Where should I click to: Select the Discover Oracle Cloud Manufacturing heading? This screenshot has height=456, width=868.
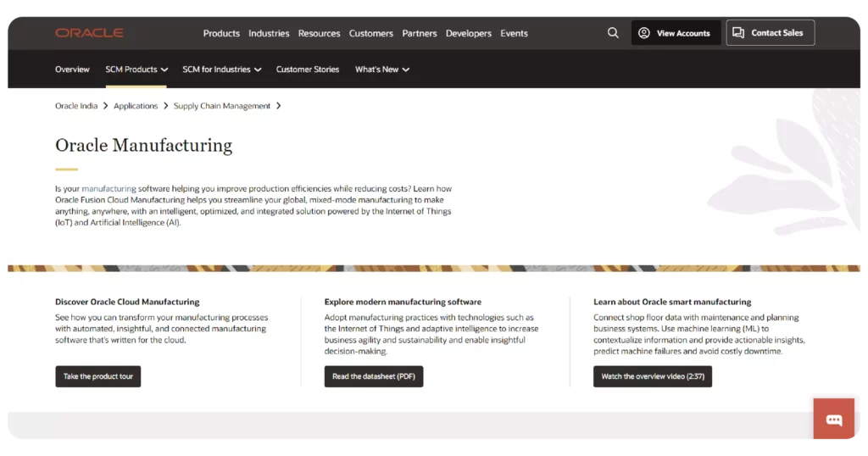[127, 302]
